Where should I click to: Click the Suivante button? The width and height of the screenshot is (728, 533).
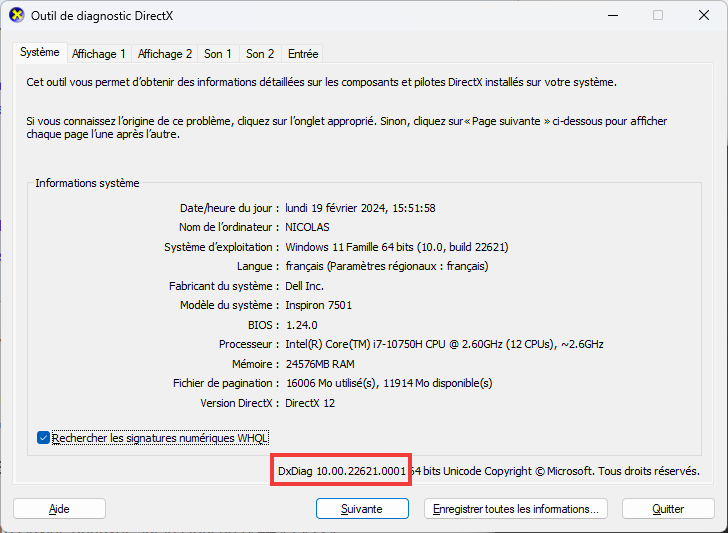click(x=362, y=509)
